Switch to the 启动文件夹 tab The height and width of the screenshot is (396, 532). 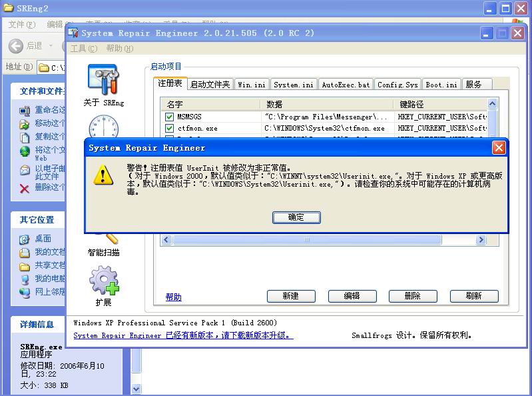pos(210,85)
